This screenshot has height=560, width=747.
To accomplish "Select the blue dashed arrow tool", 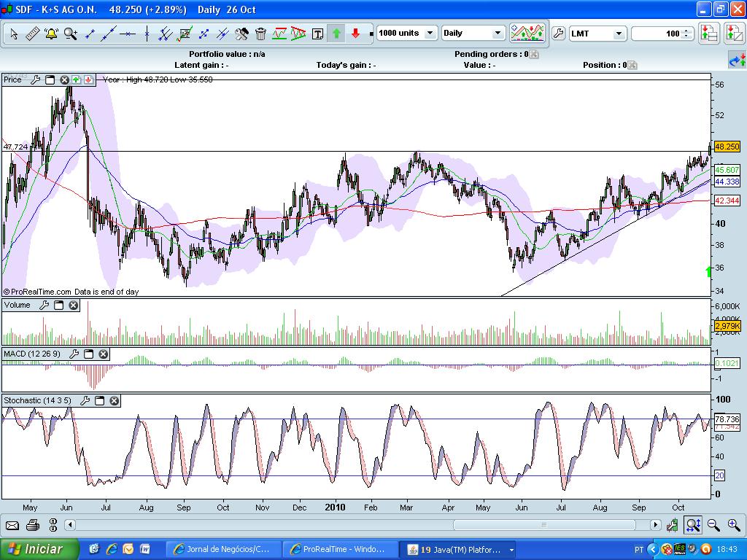I will [204, 34].
